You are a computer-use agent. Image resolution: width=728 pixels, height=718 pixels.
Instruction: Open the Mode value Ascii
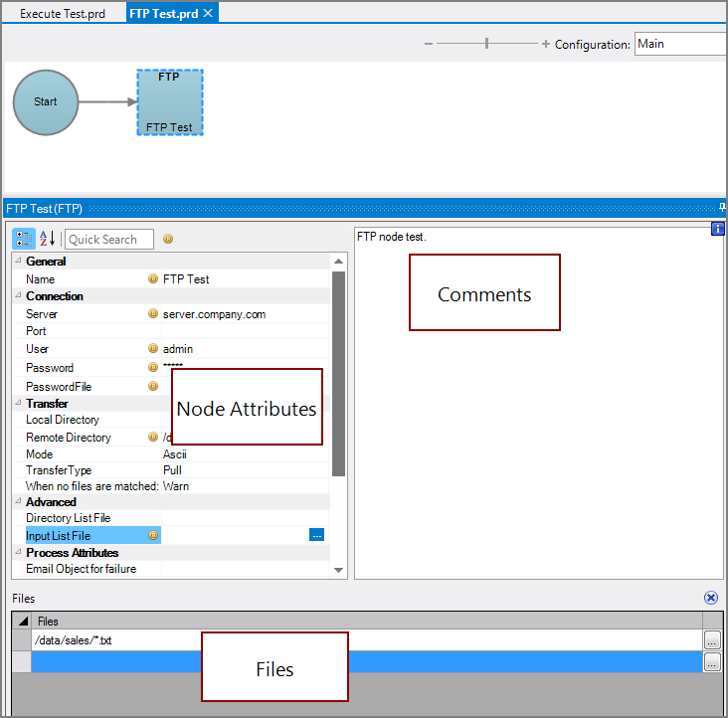point(245,453)
